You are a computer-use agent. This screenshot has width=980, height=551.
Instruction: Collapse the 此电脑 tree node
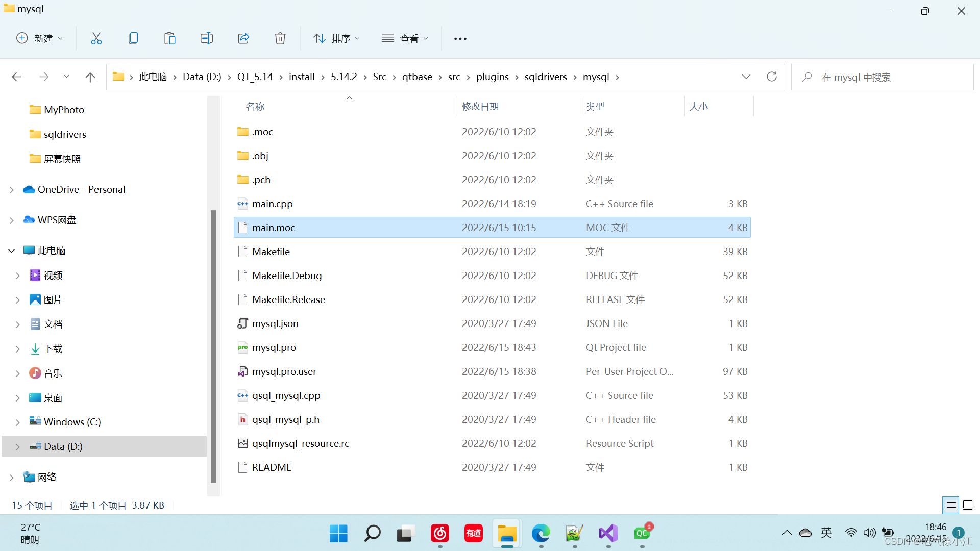pos(12,251)
